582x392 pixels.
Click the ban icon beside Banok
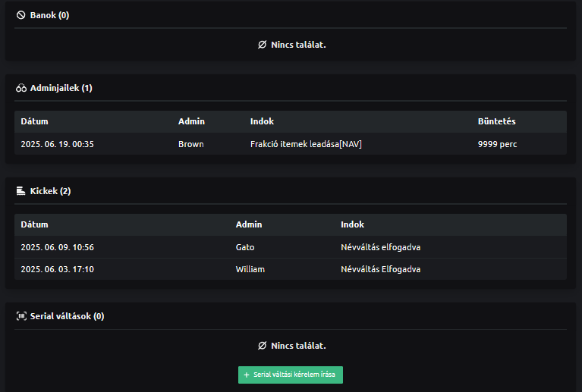pos(21,15)
